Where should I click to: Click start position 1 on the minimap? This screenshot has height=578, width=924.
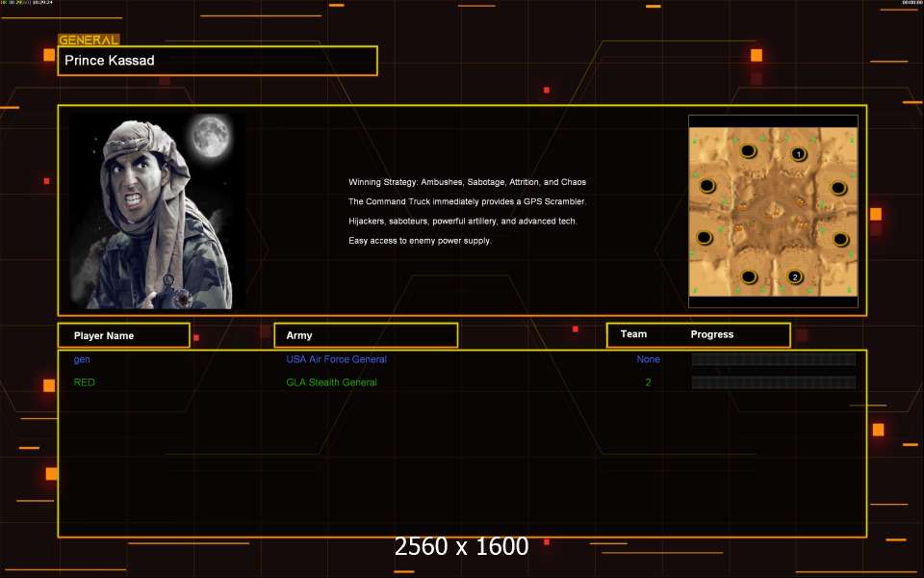click(x=798, y=154)
